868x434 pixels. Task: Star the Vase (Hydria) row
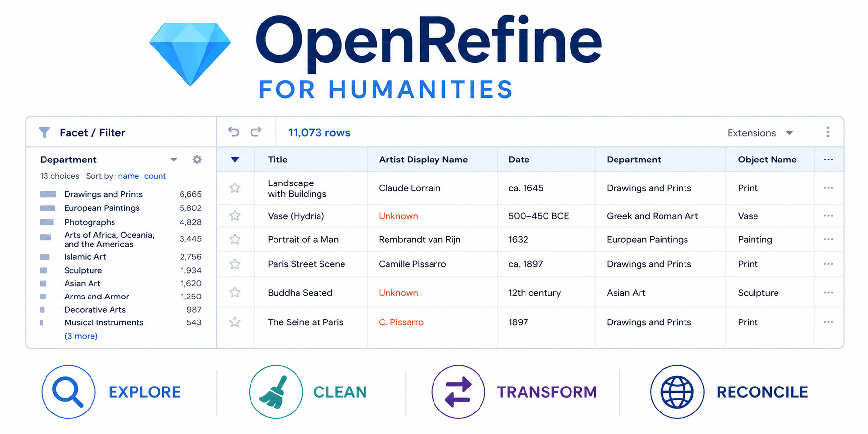point(235,216)
